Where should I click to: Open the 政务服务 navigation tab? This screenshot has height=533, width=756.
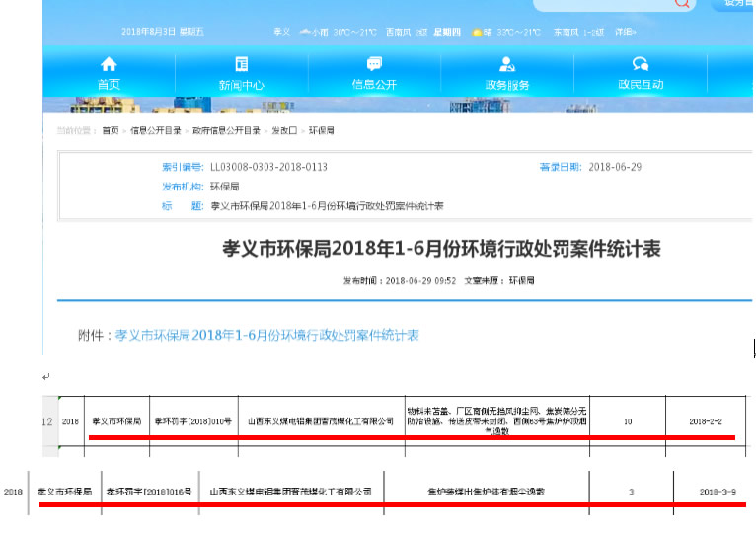tap(507, 73)
